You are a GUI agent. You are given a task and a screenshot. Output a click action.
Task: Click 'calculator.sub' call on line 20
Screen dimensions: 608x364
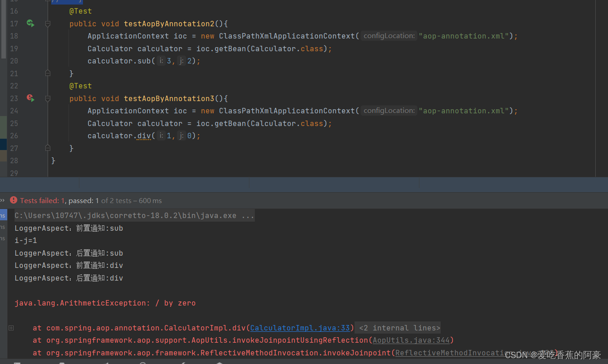point(119,61)
